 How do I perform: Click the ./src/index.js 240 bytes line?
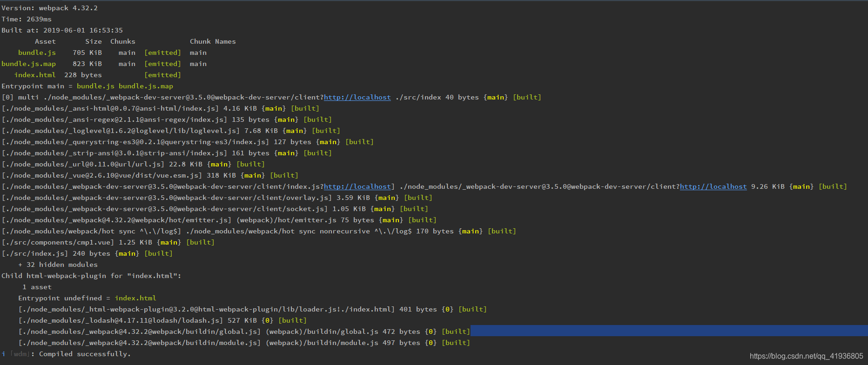(87, 253)
